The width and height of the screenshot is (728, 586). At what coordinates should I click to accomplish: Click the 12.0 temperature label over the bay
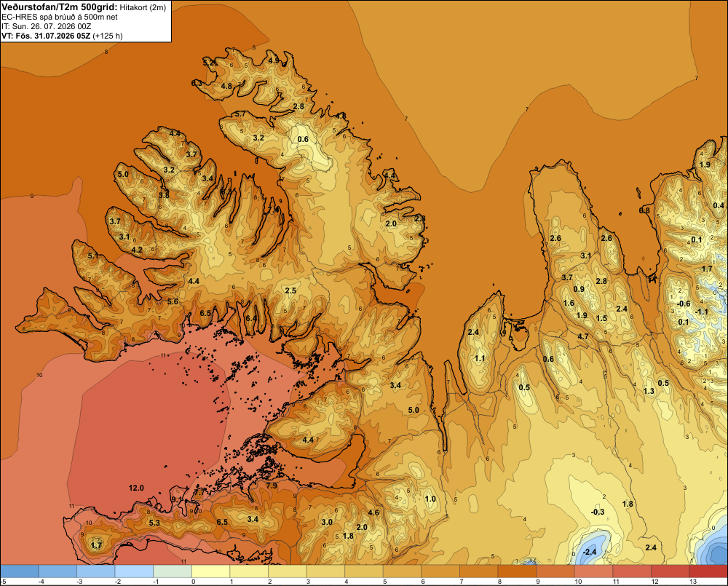pyautogui.click(x=136, y=488)
